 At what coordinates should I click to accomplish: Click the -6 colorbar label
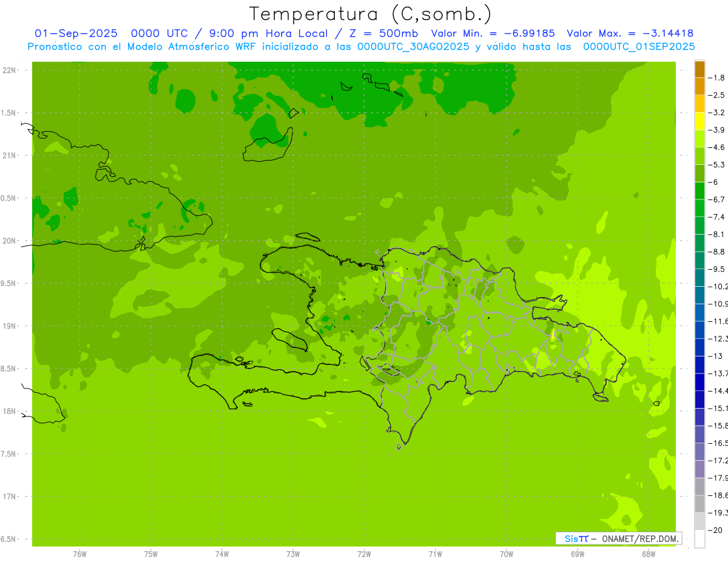713,182
